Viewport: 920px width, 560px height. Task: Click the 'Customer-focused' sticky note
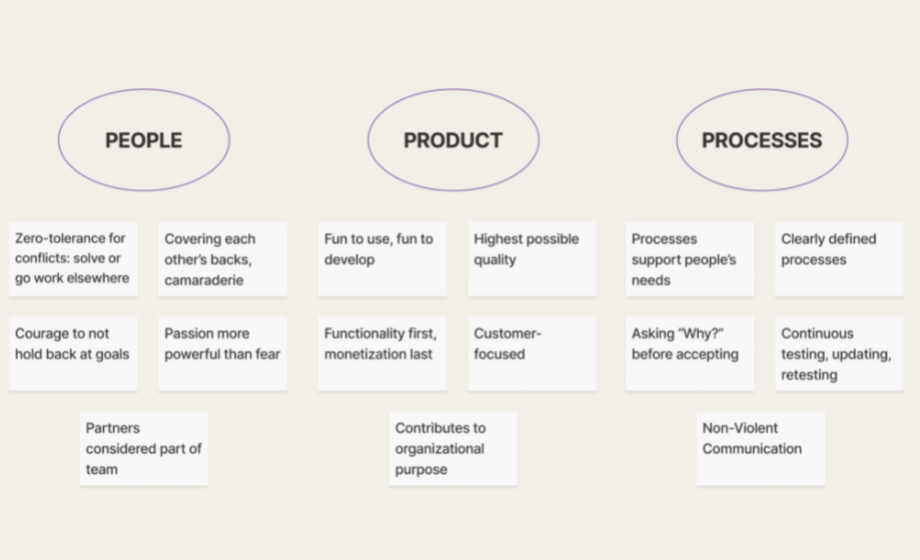pyautogui.click(x=532, y=353)
